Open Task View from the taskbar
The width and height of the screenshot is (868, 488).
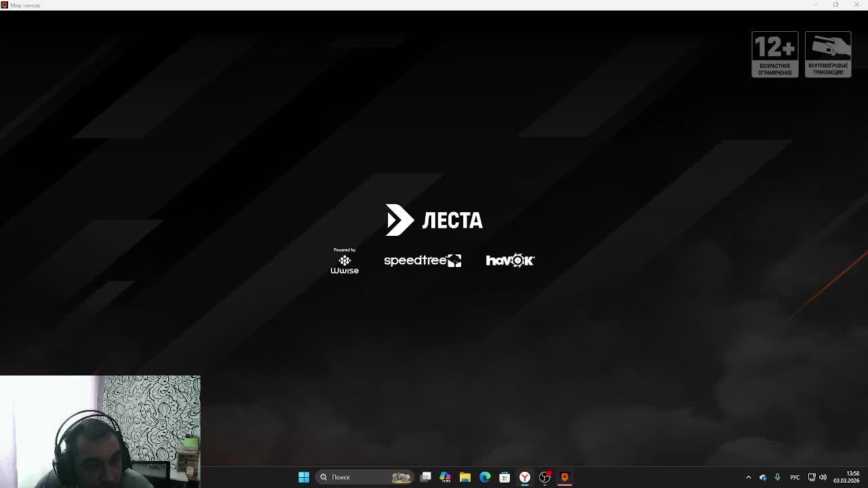click(x=425, y=477)
